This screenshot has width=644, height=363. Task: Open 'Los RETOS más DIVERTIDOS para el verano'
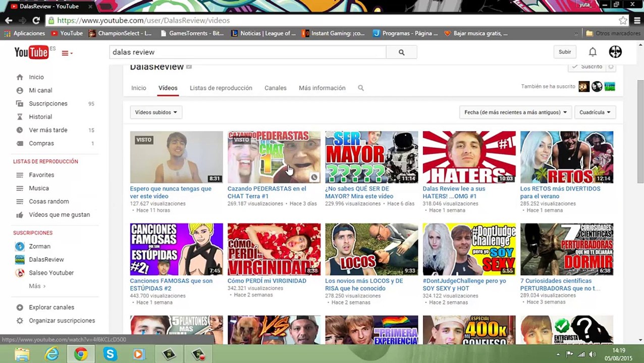point(560,193)
